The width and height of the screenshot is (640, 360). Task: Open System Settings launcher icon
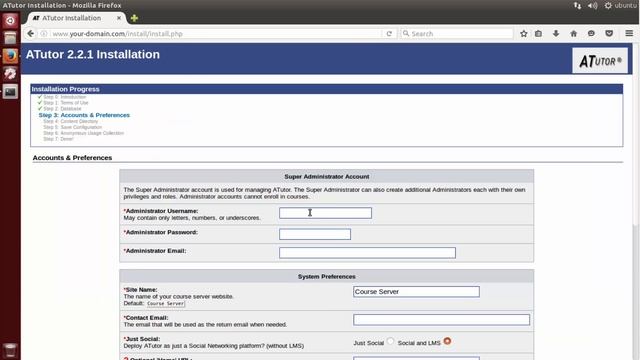click(10, 73)
